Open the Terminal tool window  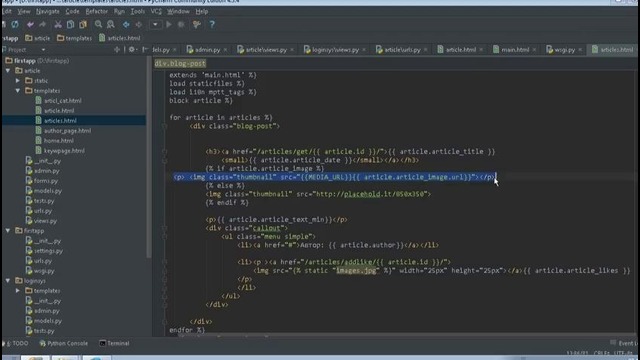115,344
